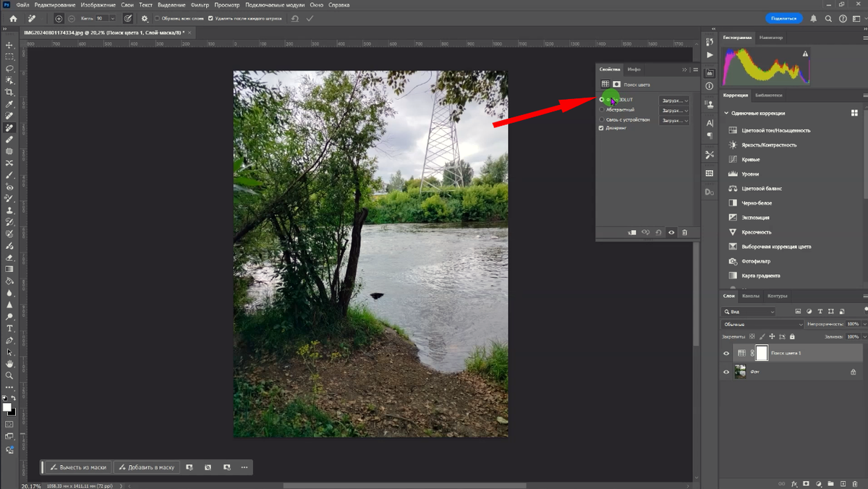Image resolution: width=868 pixels, height=489 pixels.
Task: Select Абстрактный radio button
Action: (602, 110)
